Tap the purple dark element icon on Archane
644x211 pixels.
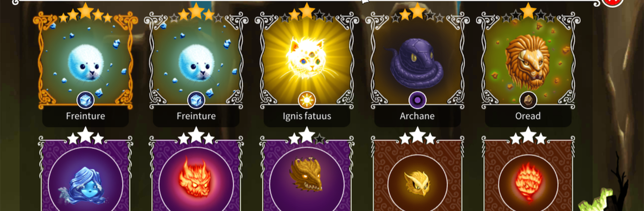click(418, 100)
